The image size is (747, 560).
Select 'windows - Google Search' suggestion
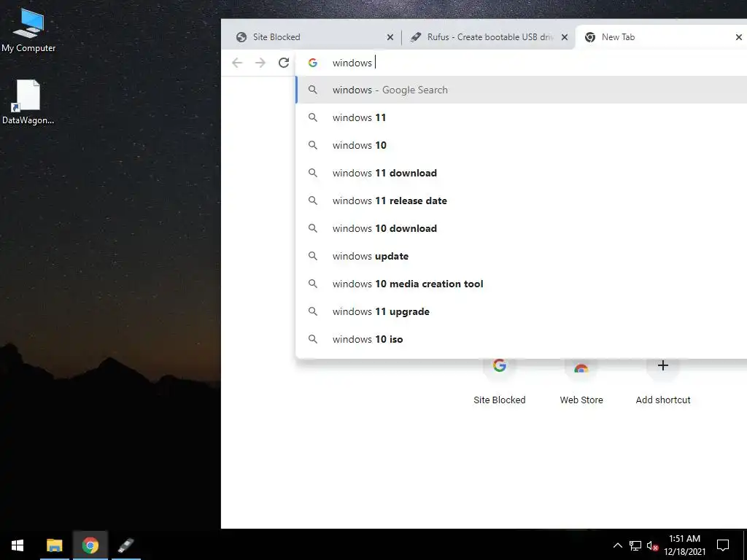(521, 90)
